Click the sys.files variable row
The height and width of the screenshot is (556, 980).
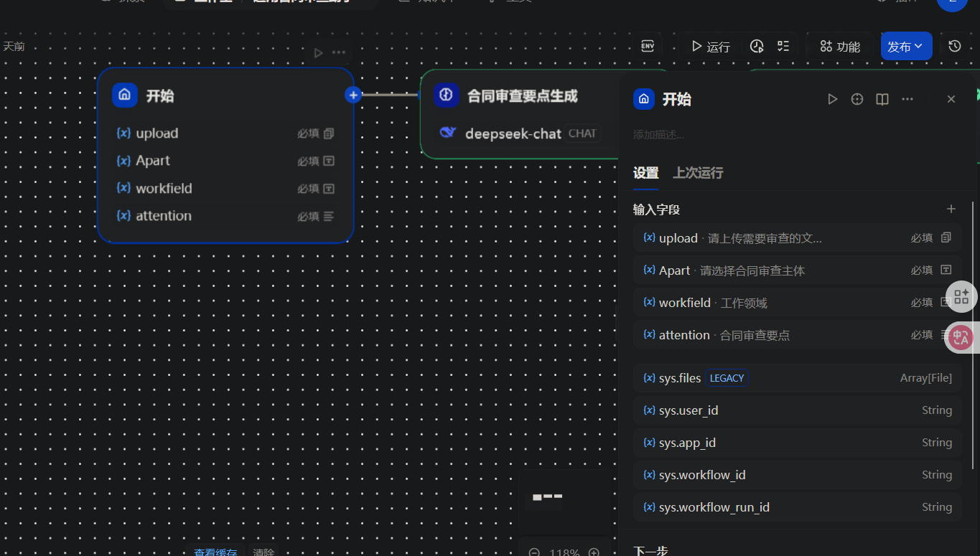[x=797, y=378]
